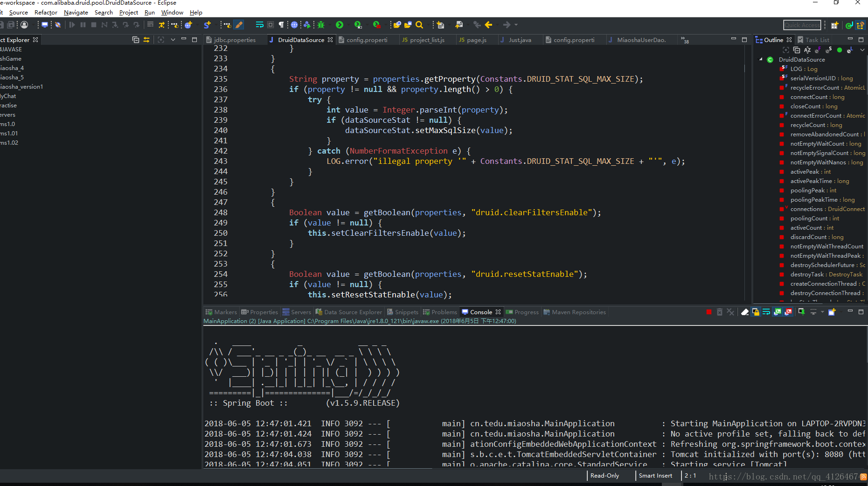Terminate the running console process
The image size is (868, 486).
709,312
